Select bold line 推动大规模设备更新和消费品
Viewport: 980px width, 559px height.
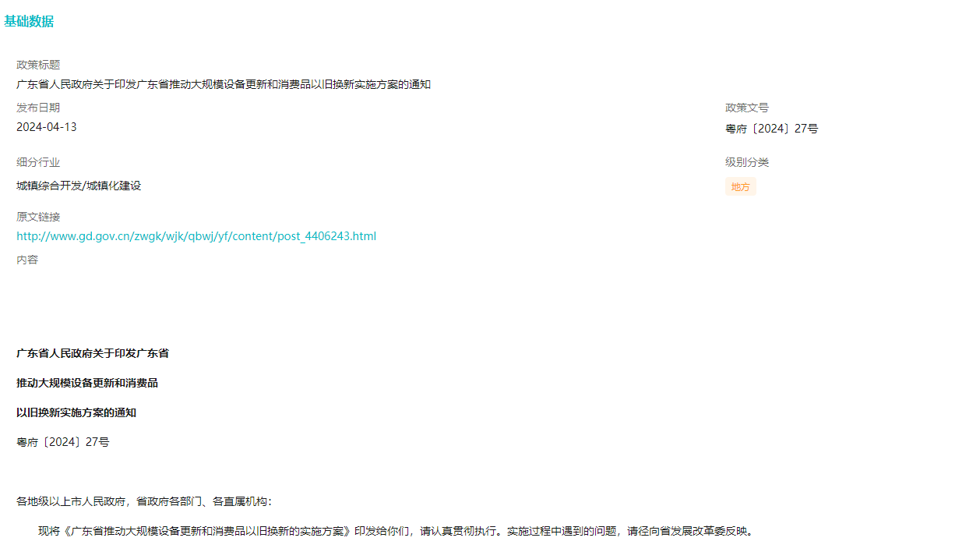coord(87,383)
